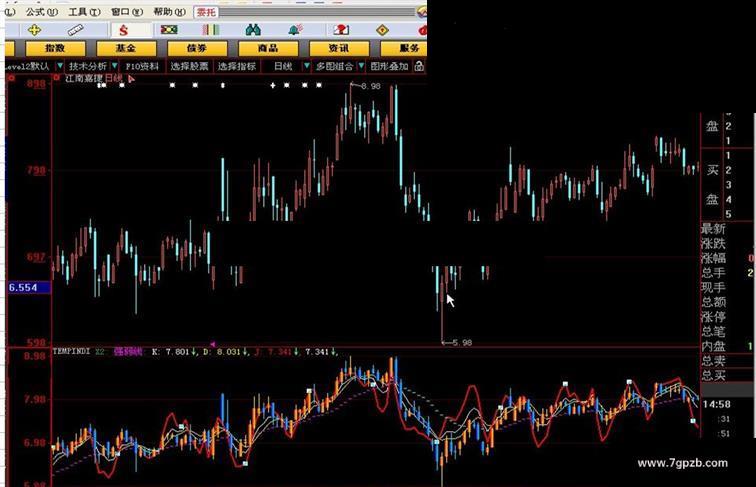756x487 pixels.
Task: Click the 14:58 time entry in trade list
Action: [717, 405]
